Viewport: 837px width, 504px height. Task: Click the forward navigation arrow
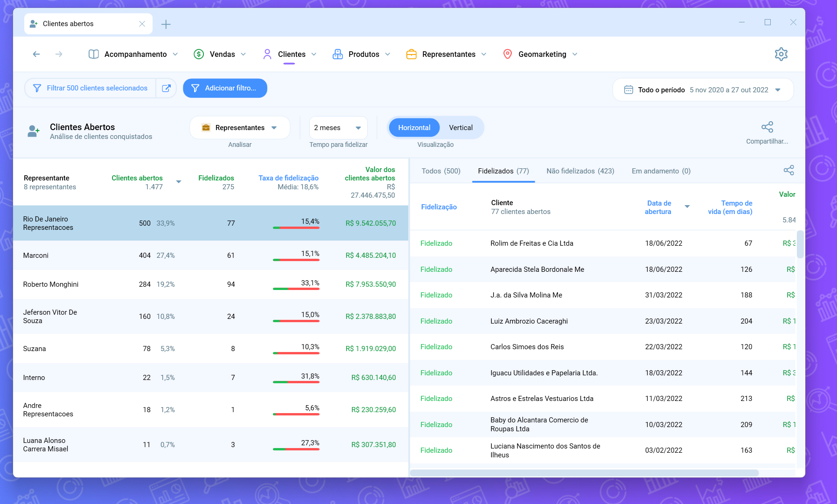(x=59, y=54)
